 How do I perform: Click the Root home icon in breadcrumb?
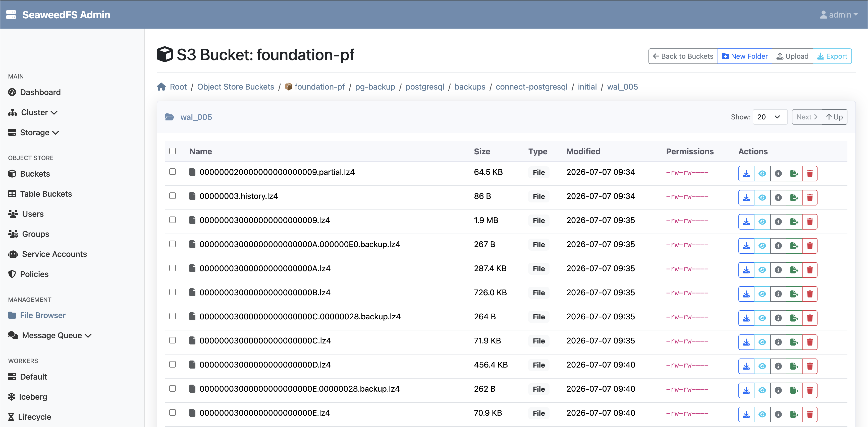(x=161, y=87)
